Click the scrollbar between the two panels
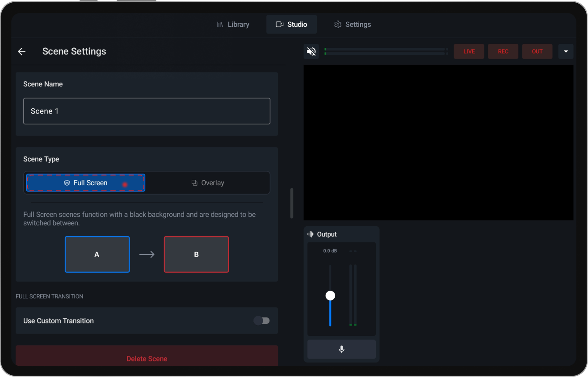 pos(291,203)
